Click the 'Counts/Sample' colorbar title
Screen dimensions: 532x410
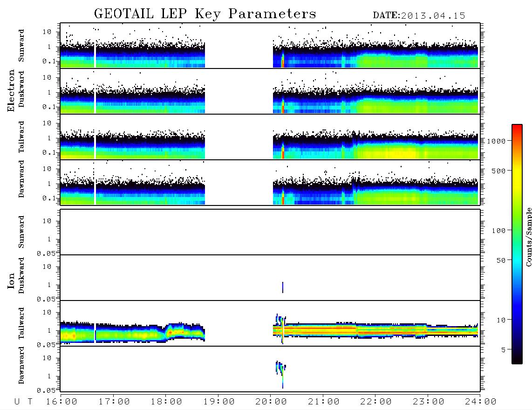[x=528, y=237]
